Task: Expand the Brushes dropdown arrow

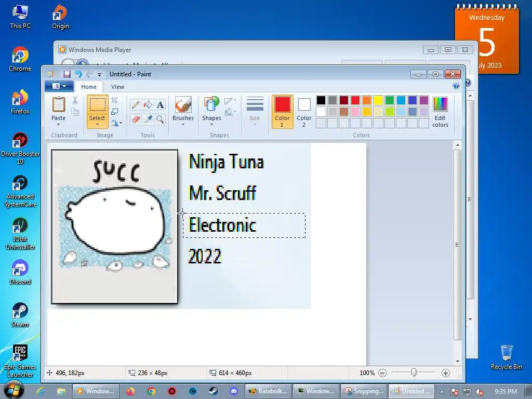Action: tap(183, 125)
